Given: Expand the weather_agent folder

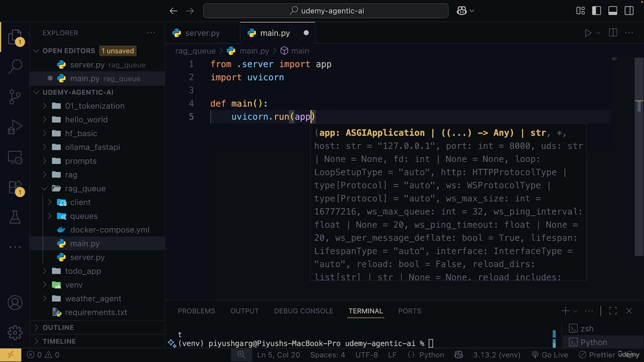Looking at the screenshot, I should coord(93,299).
